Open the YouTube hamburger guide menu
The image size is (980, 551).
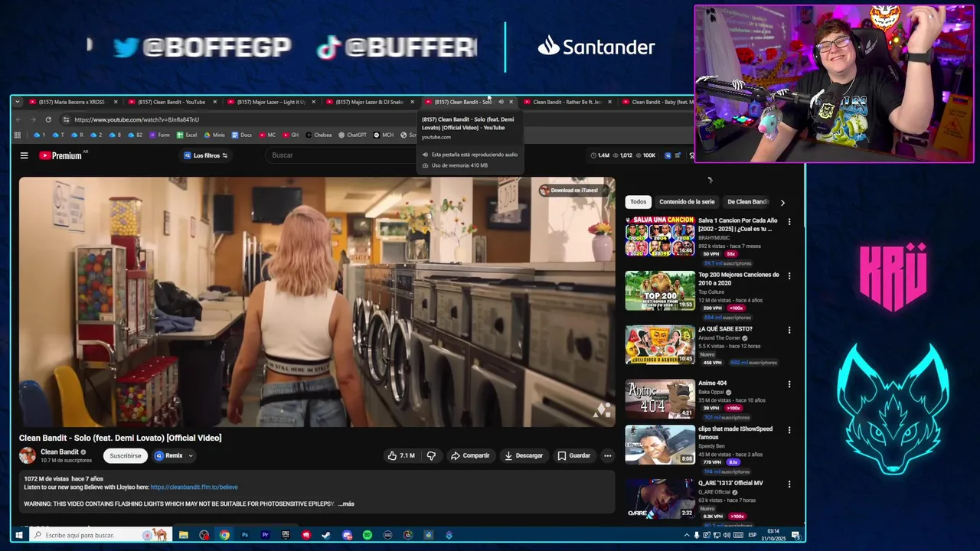tap(24, 155)
